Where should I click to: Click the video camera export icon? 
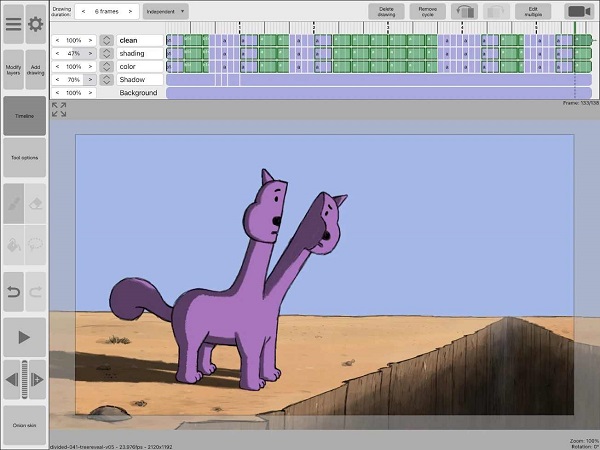tap(578, 11)
